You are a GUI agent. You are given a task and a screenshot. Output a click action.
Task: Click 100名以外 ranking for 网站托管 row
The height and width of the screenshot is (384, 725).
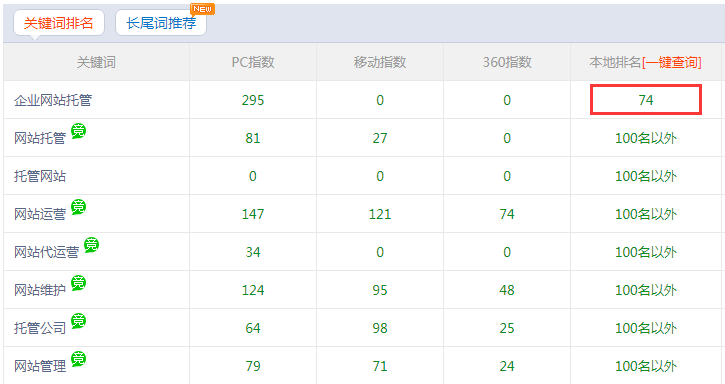646,138
